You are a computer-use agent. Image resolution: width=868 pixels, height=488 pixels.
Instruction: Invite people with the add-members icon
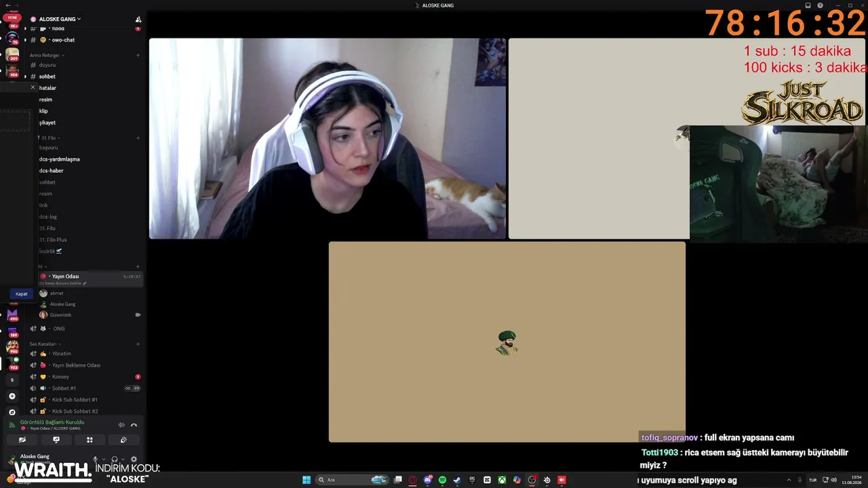(138, 19)
